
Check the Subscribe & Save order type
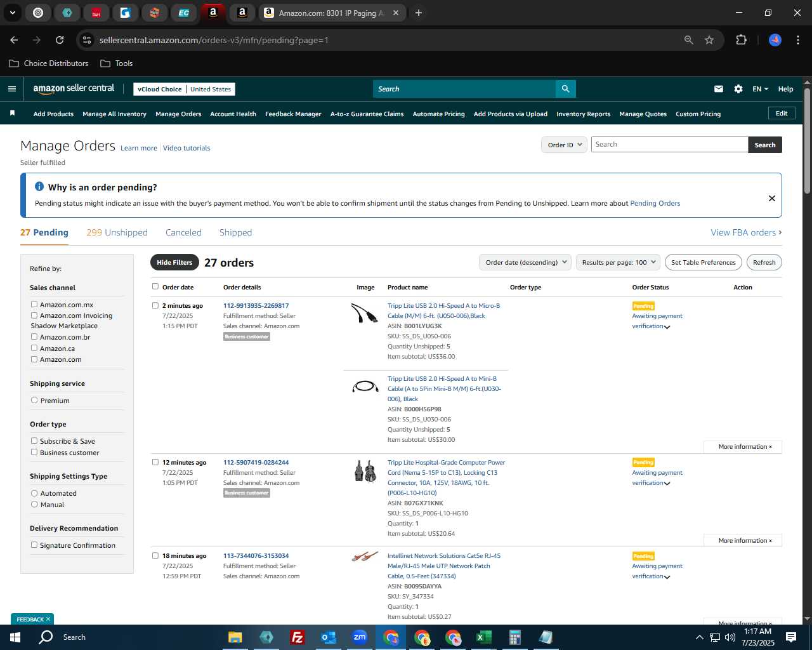pyautogui.click(x=34, y=441)
